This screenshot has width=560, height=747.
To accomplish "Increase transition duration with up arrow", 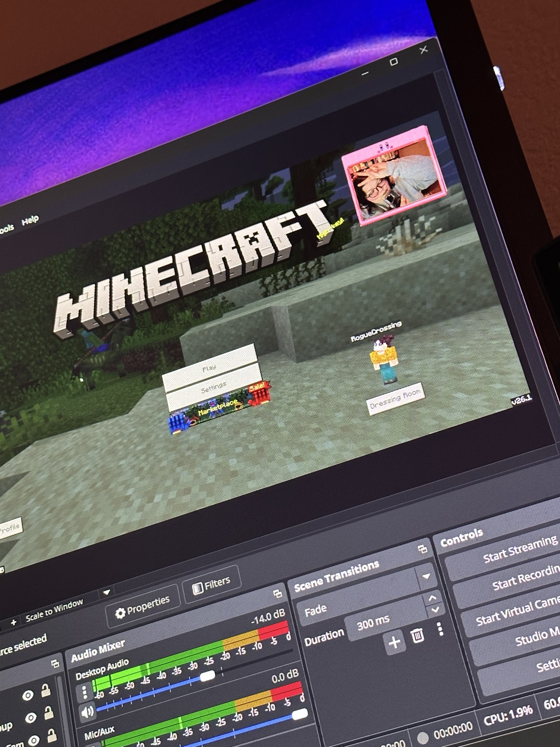I will coord(432,598).
